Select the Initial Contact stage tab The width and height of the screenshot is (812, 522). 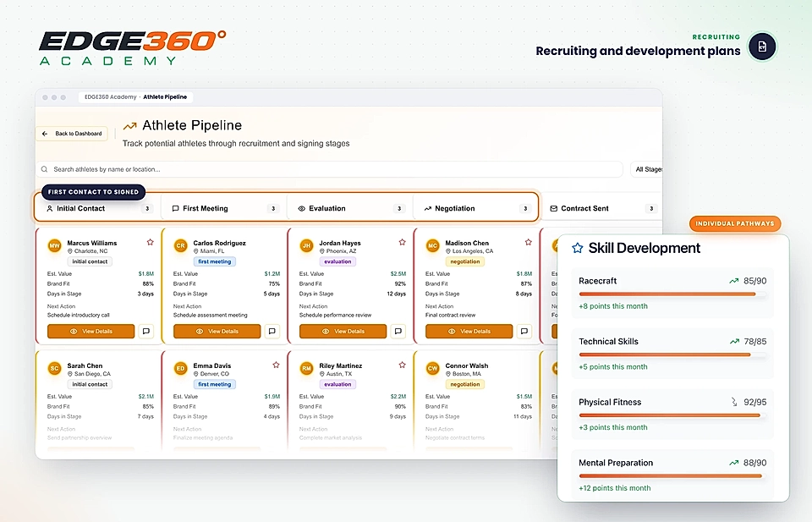[97, 208]
